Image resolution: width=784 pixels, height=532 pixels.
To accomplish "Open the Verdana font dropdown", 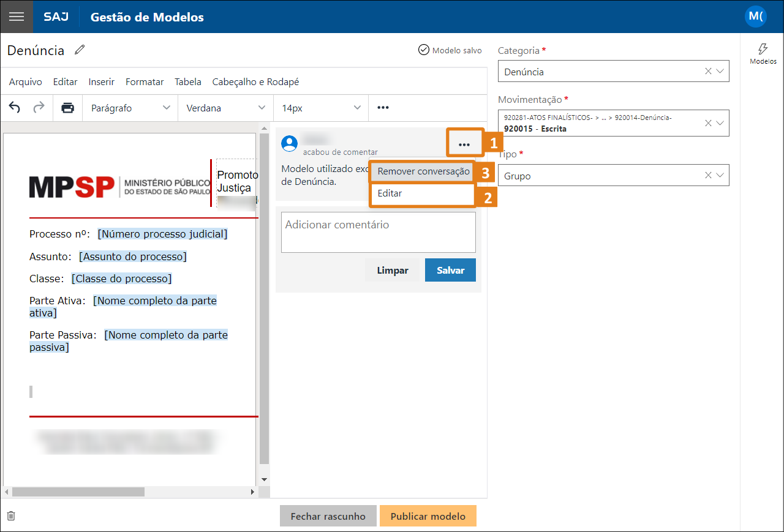I will 226,108.
